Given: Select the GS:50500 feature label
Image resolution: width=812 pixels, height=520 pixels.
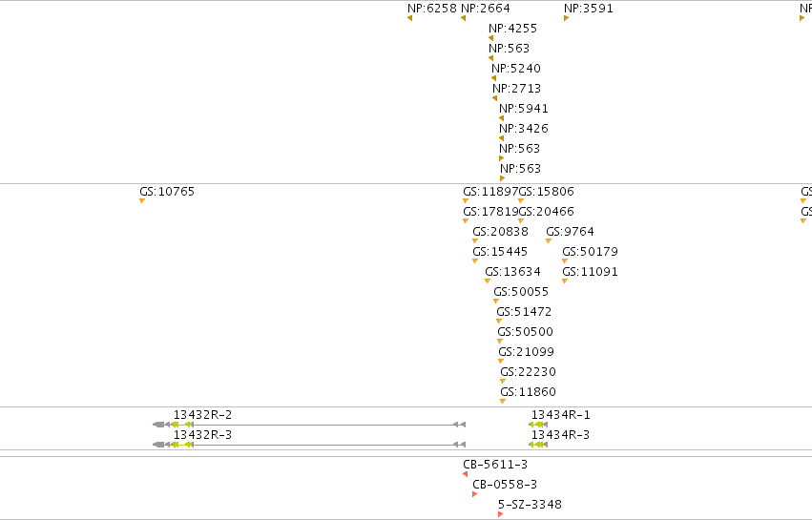Looking at the screenshot, I should (526, 332).
